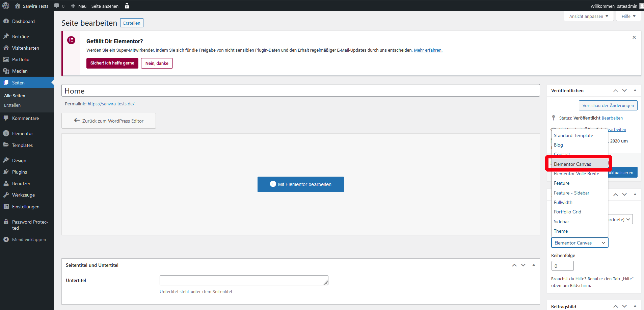Click the Plugins plug icon in sidebar
Image resolution: width=644 pixels, height=310 pixels.
(x=6, y=172)
